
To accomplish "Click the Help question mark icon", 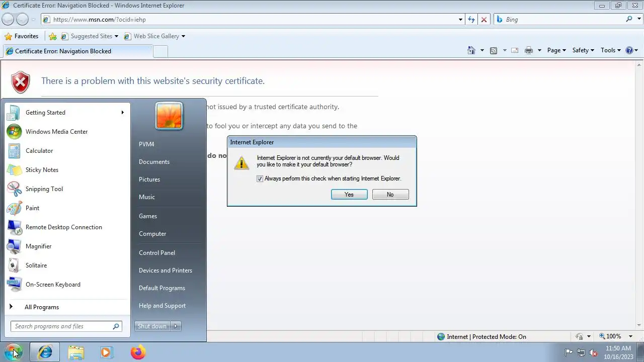I will point(629,50).
